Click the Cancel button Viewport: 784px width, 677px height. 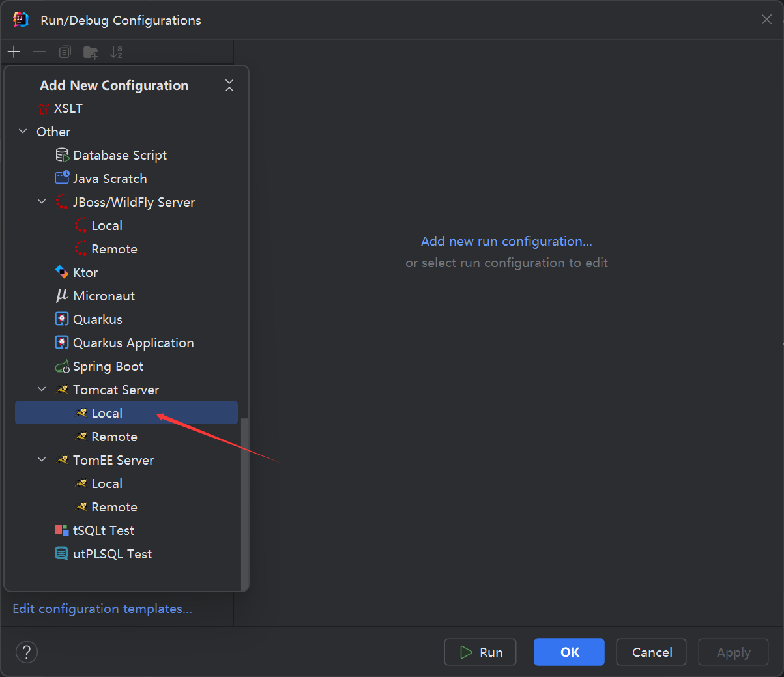(651, 652)
